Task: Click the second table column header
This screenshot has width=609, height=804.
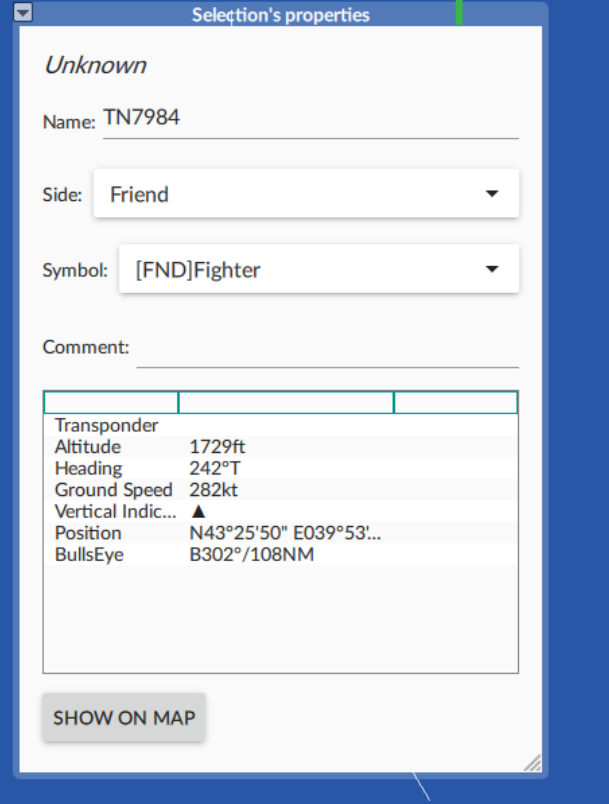Action: tap(286, 402)
